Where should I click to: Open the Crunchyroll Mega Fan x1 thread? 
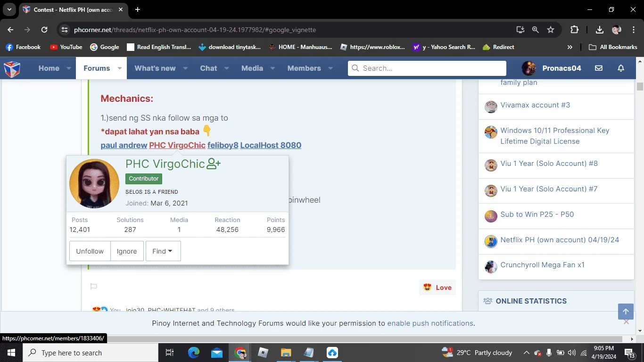543,265
